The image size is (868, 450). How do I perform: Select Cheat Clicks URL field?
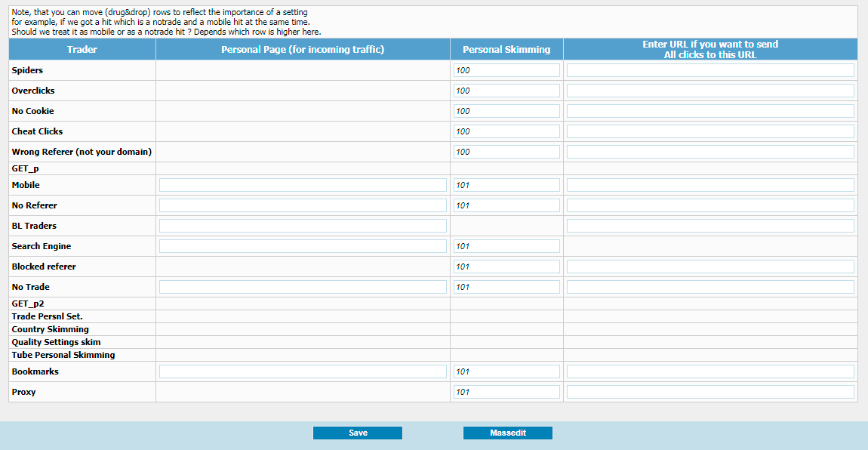click(710, 131)
